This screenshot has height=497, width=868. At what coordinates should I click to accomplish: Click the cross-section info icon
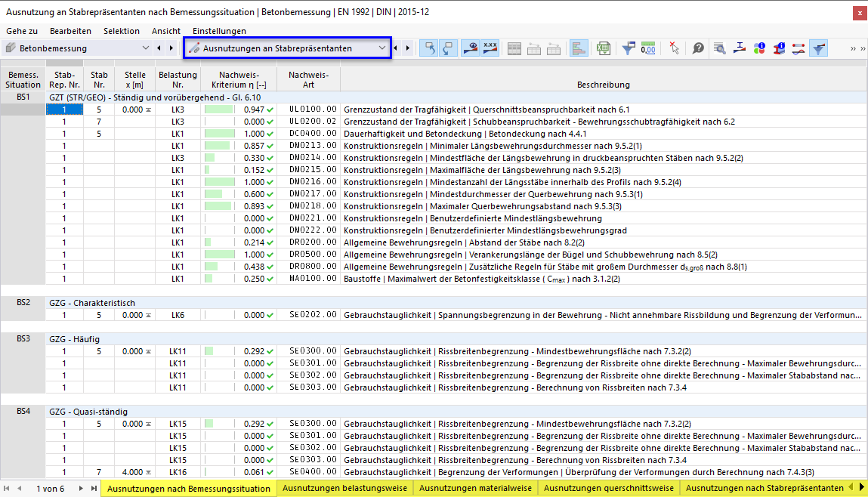point(779,48)
